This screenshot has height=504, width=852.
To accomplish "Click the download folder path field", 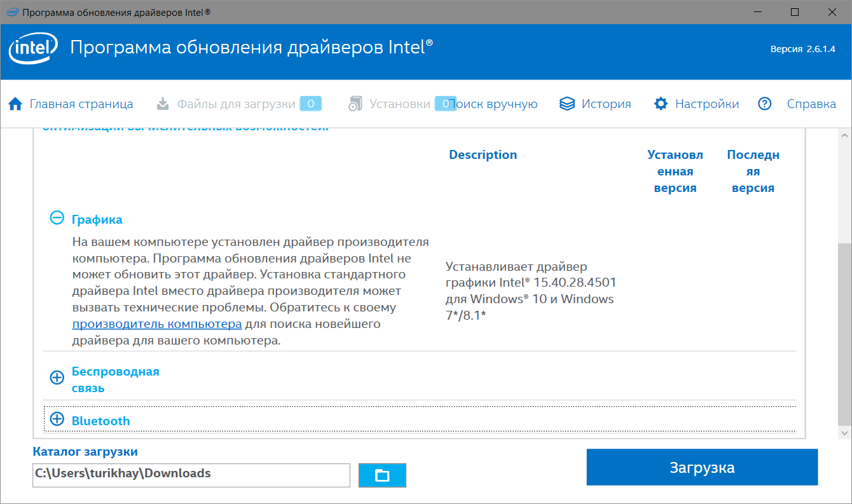I will coord(191,475).
